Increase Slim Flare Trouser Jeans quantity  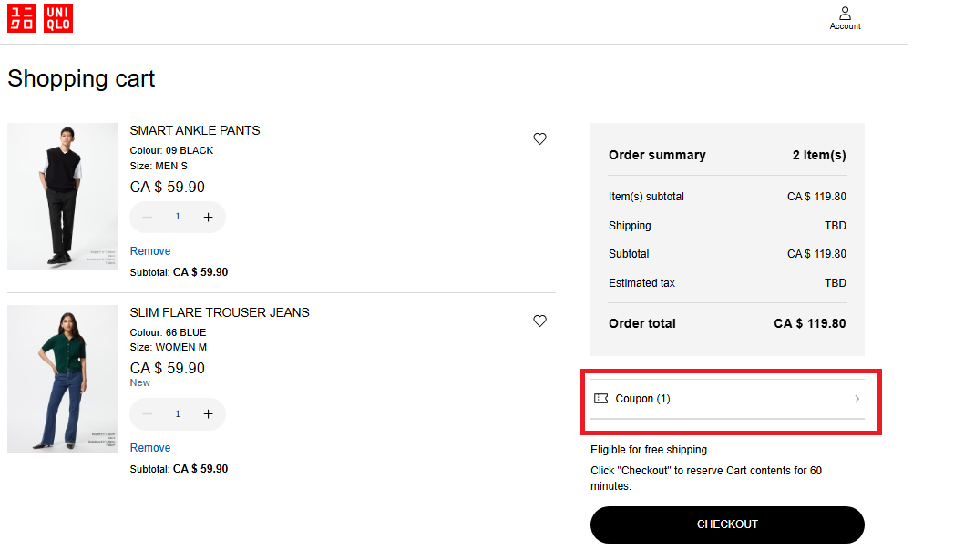point(208,414)
